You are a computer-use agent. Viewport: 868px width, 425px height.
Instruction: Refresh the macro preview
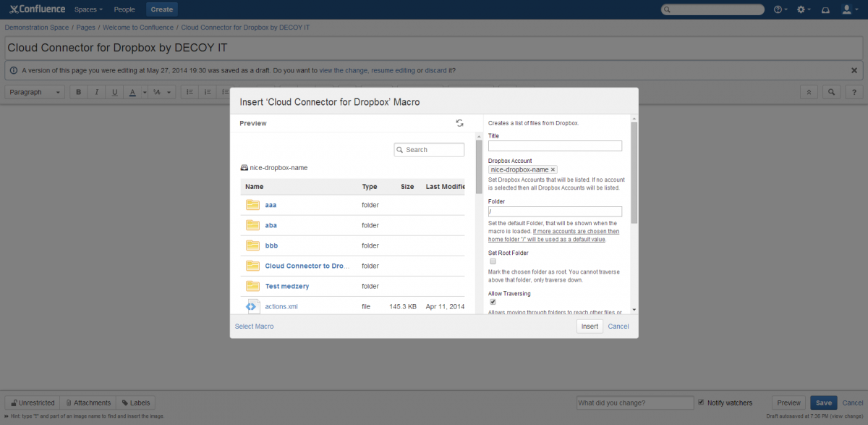tap(459, 123)
